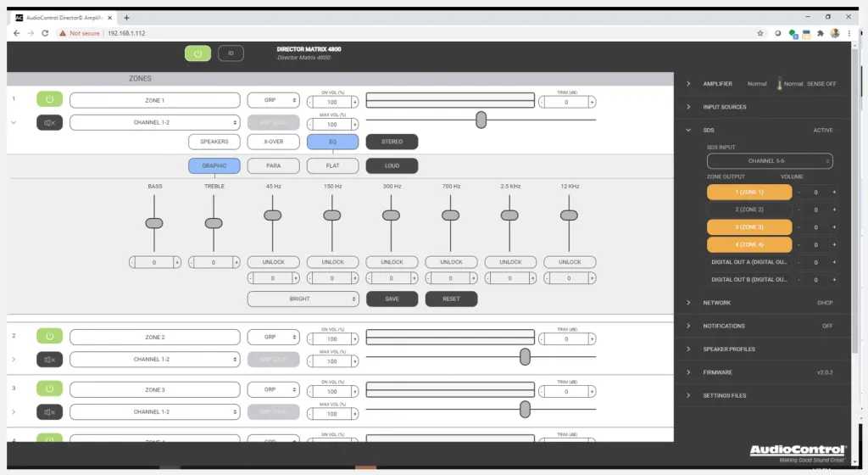The width and height of the screenshot is (868, 475).
Task: Open Zone 1 CHANNEL 1-2 source dropdown
Action: click(155, 122)
